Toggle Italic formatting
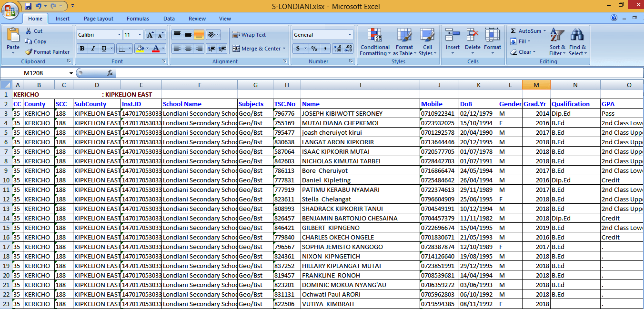Viewport: 644px width, 309px height. (93, 49)
